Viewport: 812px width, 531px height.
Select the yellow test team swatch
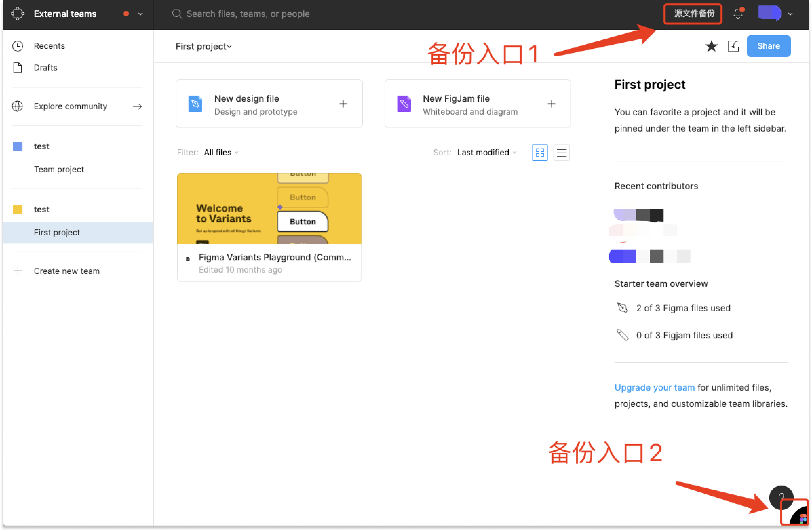[17, 210]
